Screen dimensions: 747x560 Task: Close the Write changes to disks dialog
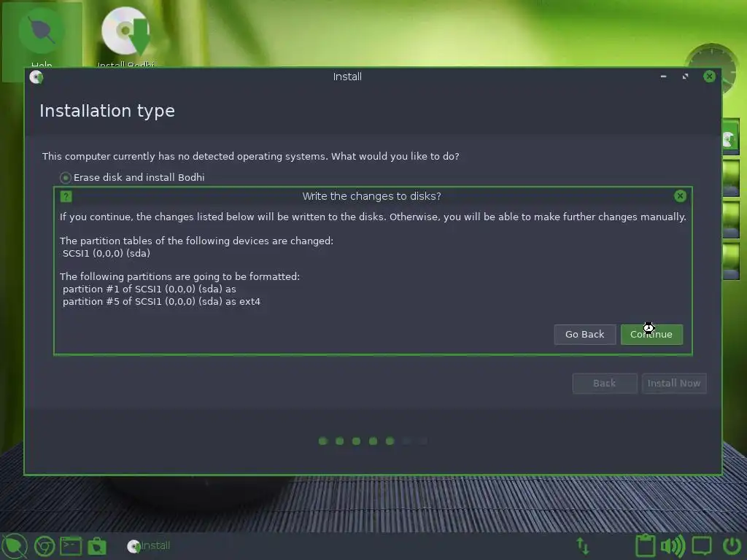680,195
